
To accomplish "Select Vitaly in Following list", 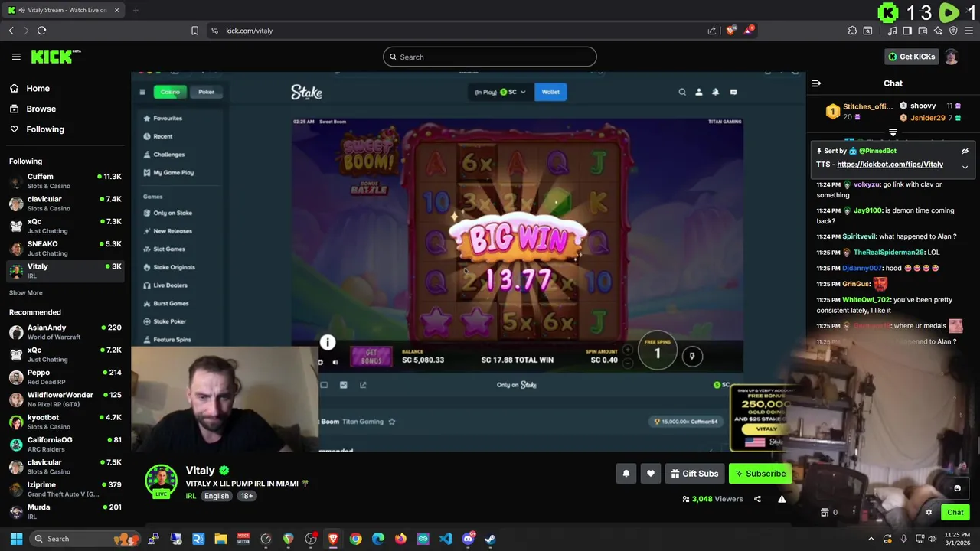I will [x=65, y=271].
